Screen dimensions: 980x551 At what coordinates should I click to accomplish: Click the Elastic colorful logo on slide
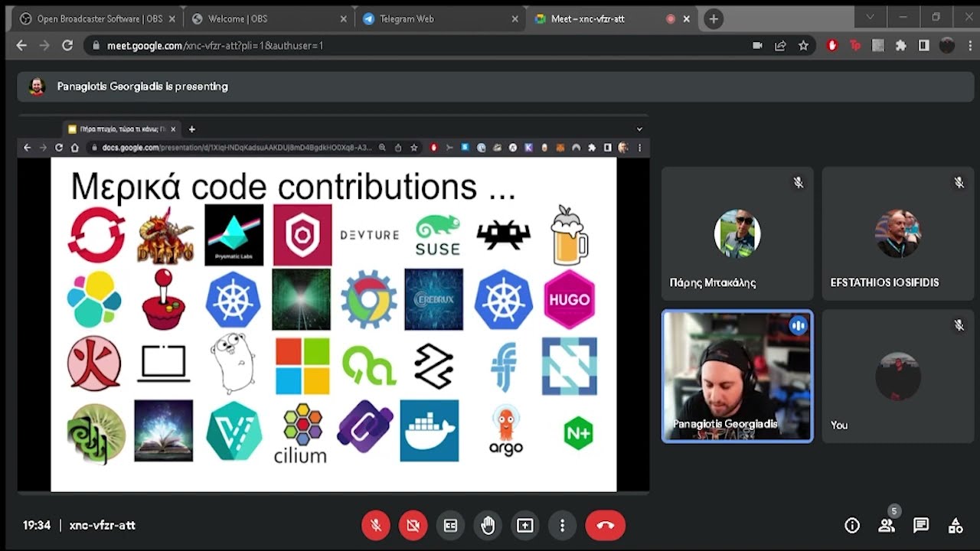(94, 299)
